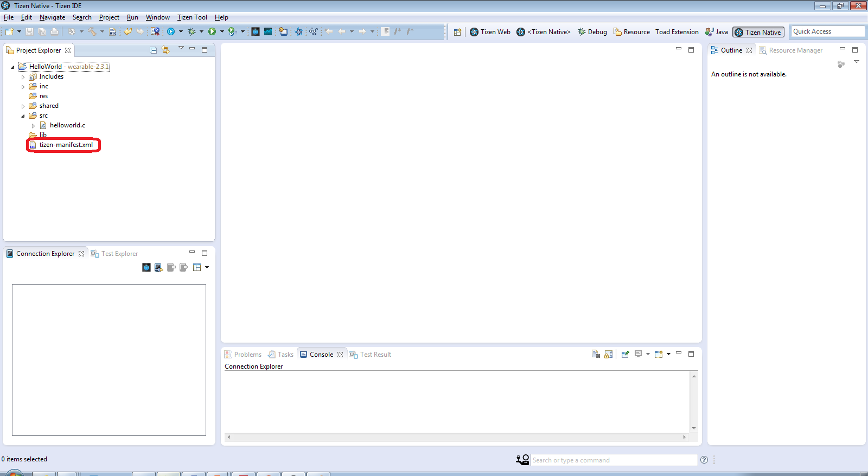
Task: Click the Build hammer icon
Action: 92,31
